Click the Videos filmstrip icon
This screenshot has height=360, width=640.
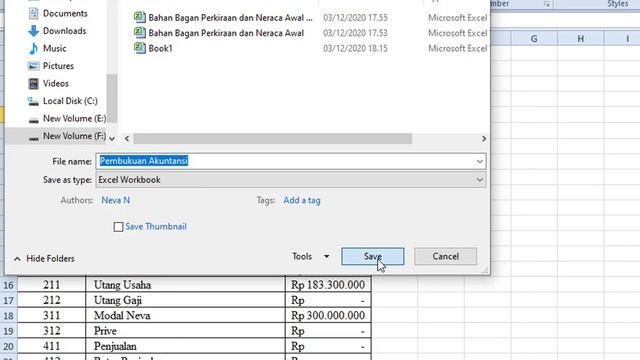point(33,84)
